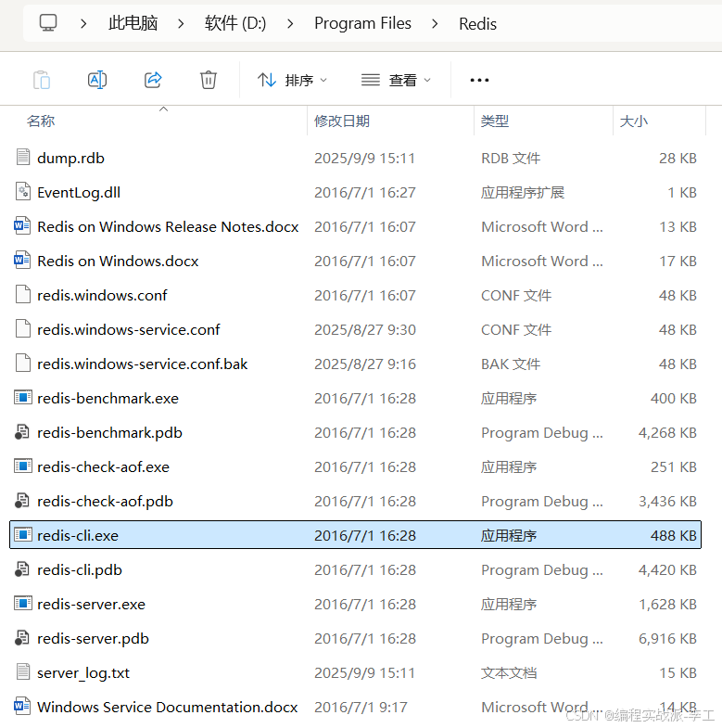
Task: Click the Paste clipboard icon
Action: click(x=42, y=80)
